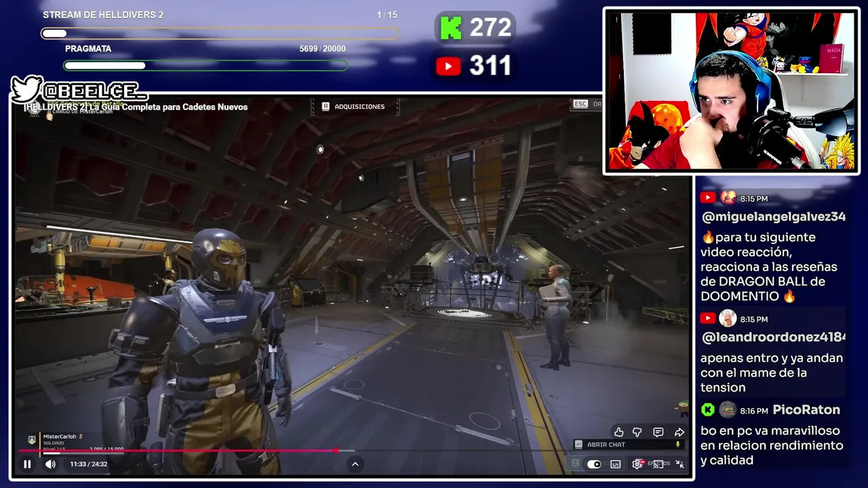This screenshot has height=488, width=868.
Task: Mute the video volume speaker icon
Action: coord(50,464)
